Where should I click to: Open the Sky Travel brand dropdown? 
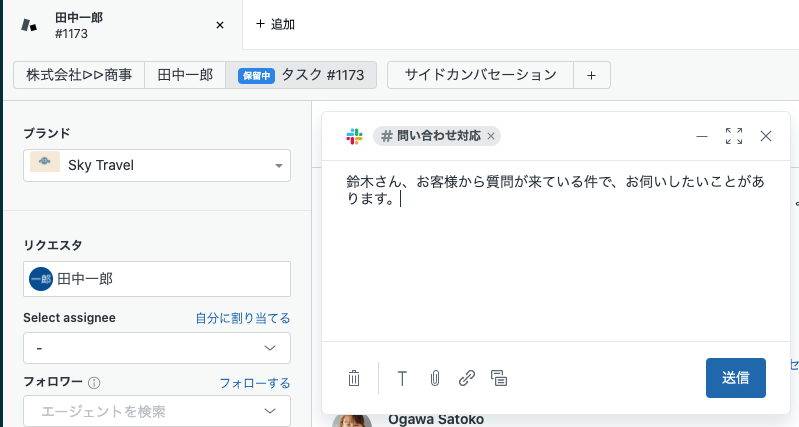157,165
